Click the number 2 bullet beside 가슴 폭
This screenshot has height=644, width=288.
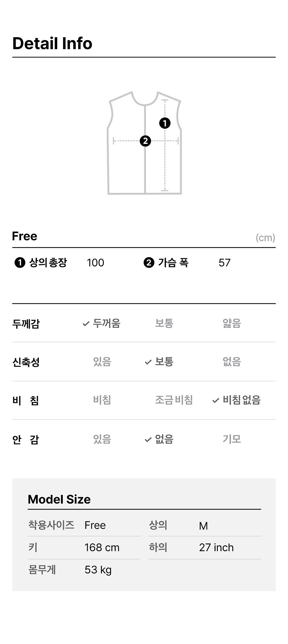coord(149,263)
